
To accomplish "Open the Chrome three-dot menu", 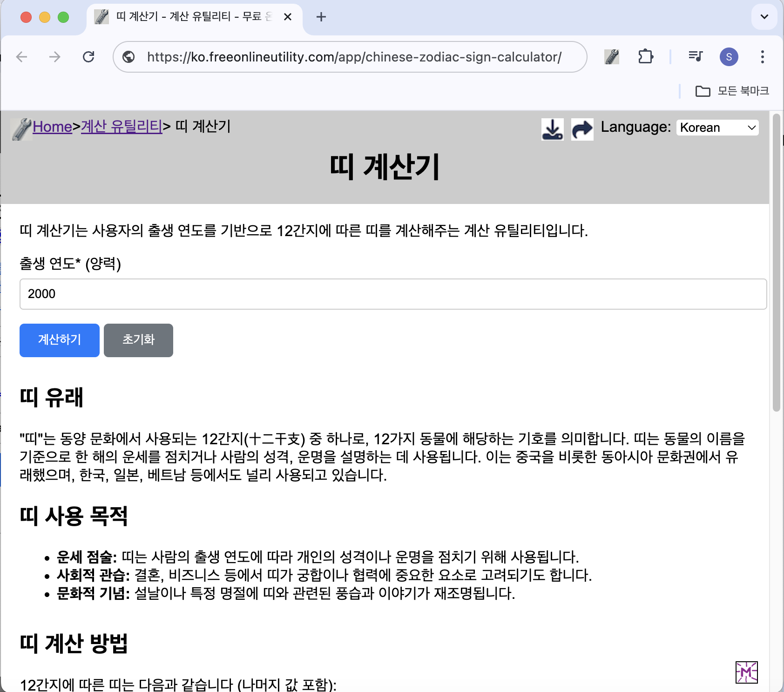I will pos(762,57).
